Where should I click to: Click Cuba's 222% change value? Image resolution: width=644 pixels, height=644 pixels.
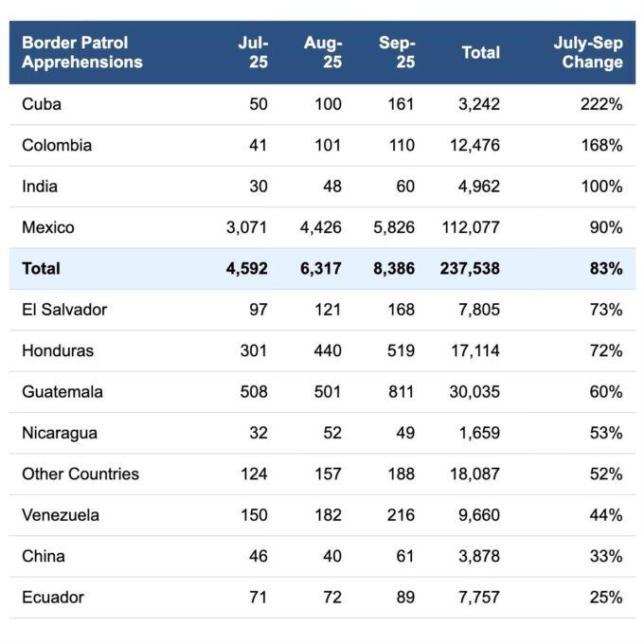[601, 104]
